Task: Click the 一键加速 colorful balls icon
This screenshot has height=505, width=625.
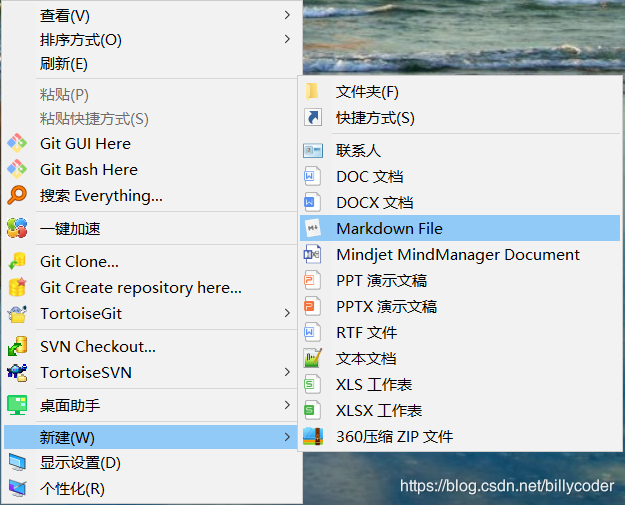Action: (x=17, y=228)
